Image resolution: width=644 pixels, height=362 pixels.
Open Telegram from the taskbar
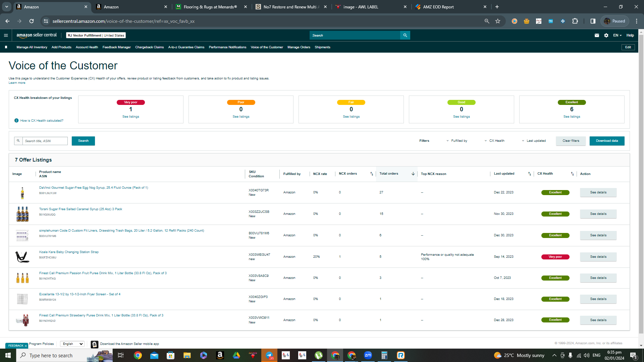[x=269, y=355]
